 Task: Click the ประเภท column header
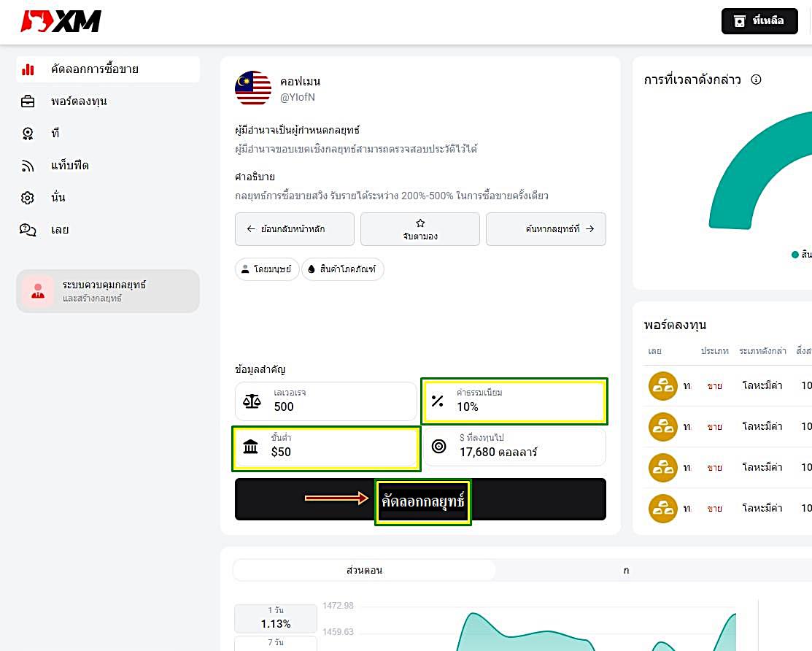[x=715, y=351]
